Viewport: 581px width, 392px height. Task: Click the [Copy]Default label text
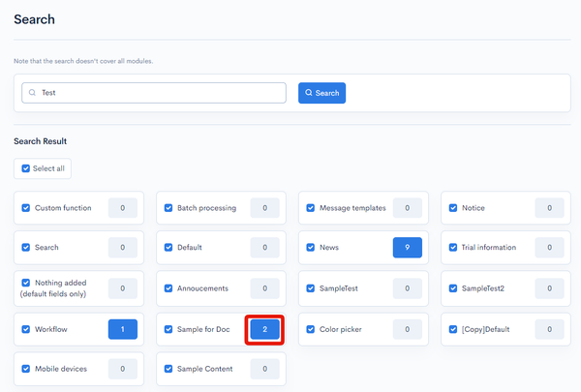(x=485, y=329)
